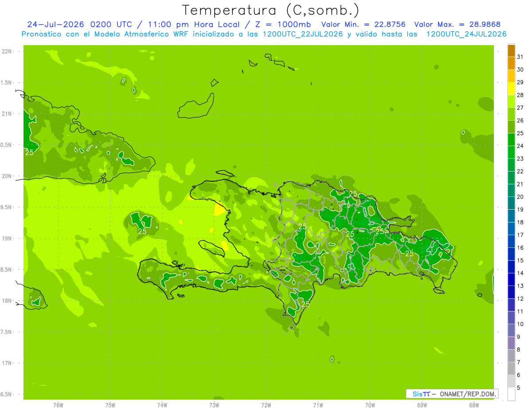Click the '21N' latitude label

pos(7,114)
